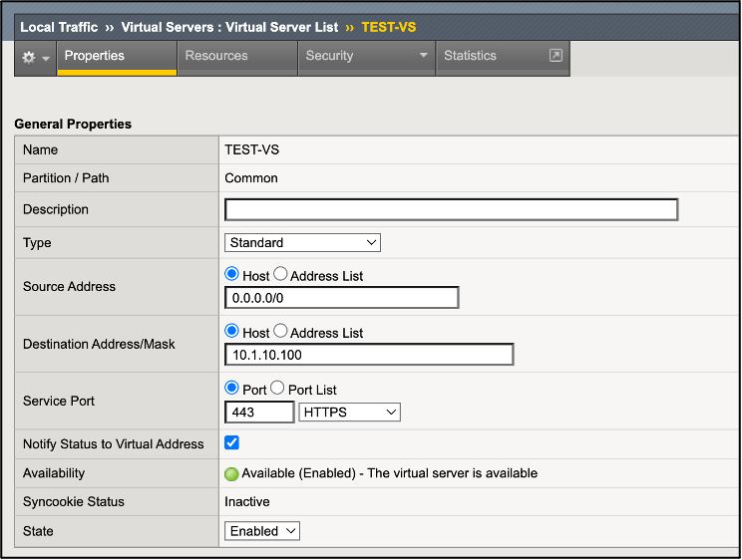Open the gear settings menu icon
Image resolution: width=742 pixels, height=560 pixels.
pos(29,57)
